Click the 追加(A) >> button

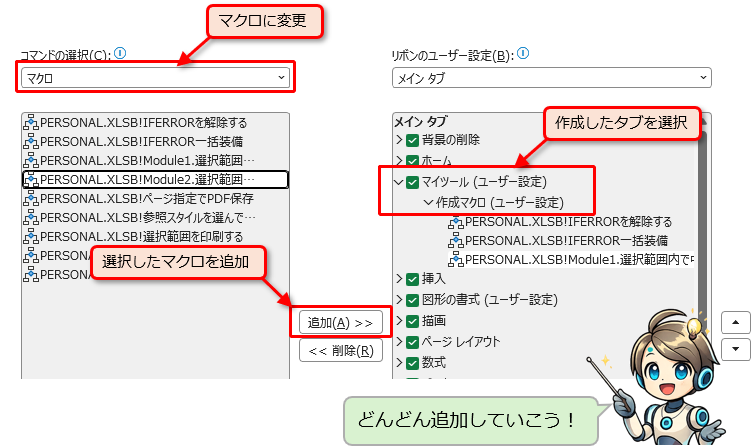click(x=340, y=322)
